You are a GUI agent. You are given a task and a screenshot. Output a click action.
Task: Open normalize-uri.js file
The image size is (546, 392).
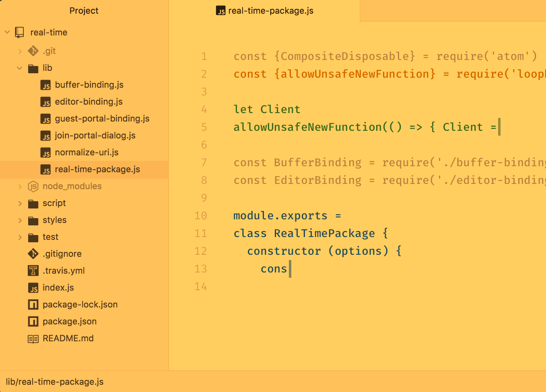click(x=87, y=153)
